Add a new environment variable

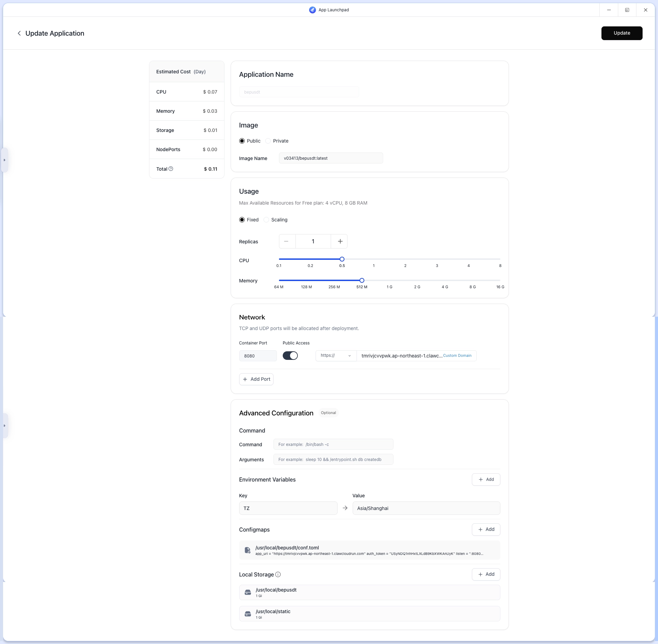tap(486, 479)
